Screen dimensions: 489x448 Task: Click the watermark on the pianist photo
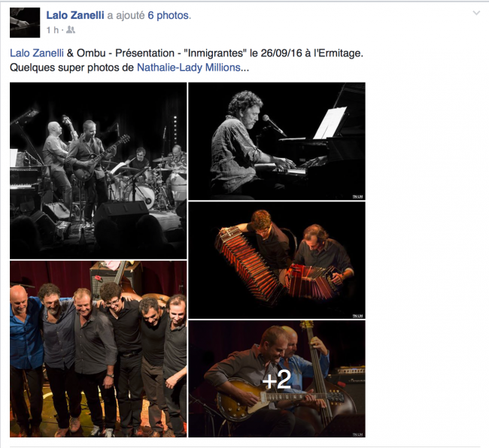click(357, 197)
